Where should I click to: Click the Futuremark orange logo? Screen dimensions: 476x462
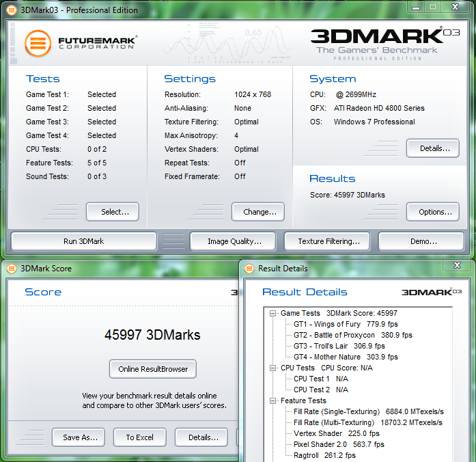pos(38,44)
